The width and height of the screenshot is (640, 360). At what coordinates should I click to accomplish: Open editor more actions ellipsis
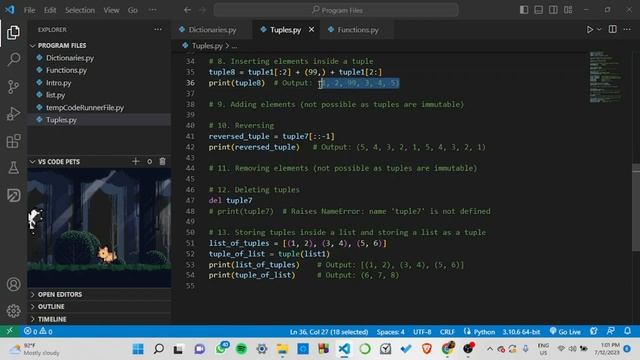(x=627, y=29)
